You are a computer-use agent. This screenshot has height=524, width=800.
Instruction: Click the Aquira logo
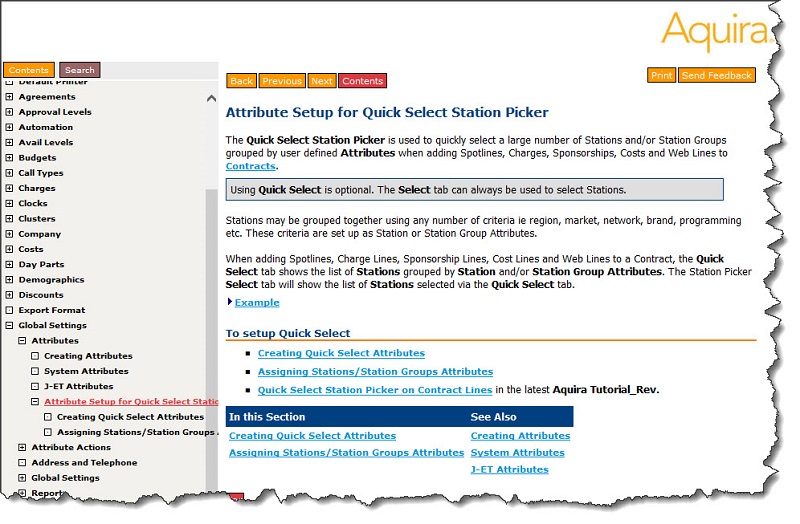716,31
